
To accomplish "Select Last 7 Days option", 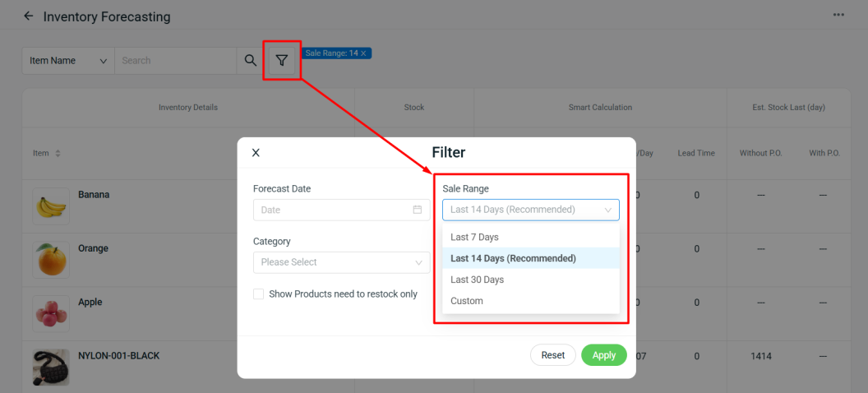I will (474, 237).
